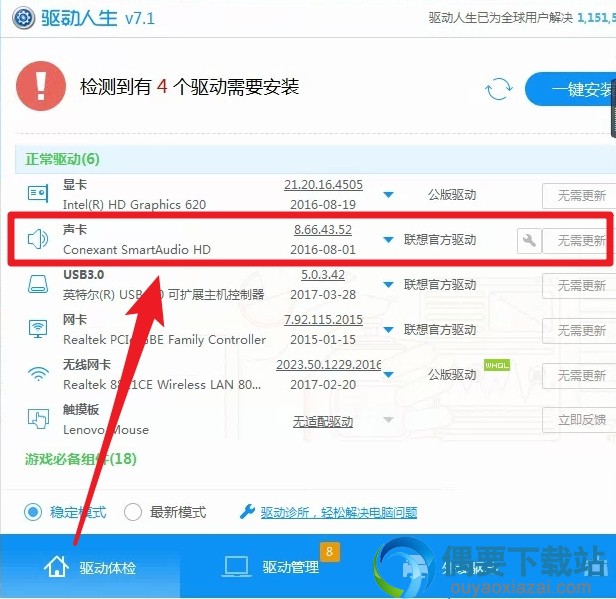Viewport: 616px width, 599px height.
Task: Click the 联想官方驱动 label in the 网卡 row
Action: (440, 330)
